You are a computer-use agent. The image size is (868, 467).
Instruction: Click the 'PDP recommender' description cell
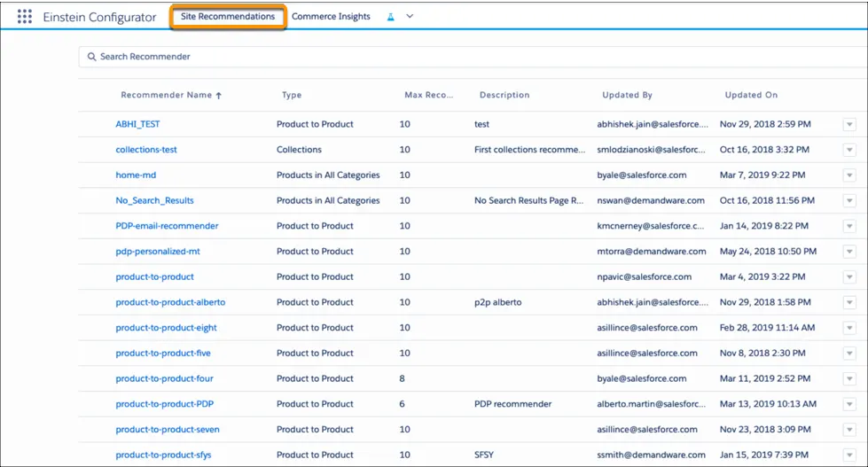[x=512, y=404]
